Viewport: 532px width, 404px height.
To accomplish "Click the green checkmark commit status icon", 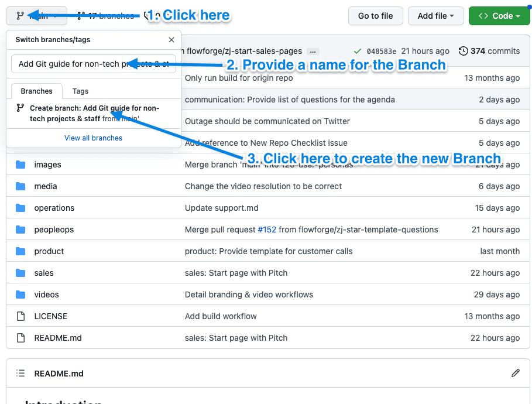I will click(358, 51).
